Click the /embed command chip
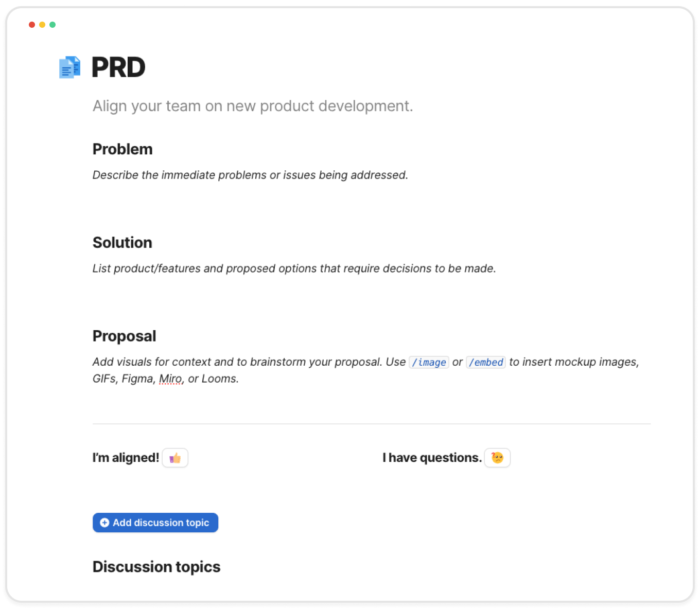The image size is (700, 611). click(485, 362)
